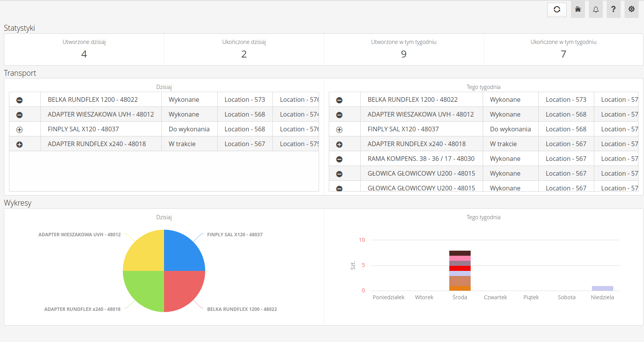Image resolution: width=644 pixels, height=342 pixels.
Task: Expand ADAPTER RUNDFLEX x240 row in Dzisiaj table
Action: point(19,145)
